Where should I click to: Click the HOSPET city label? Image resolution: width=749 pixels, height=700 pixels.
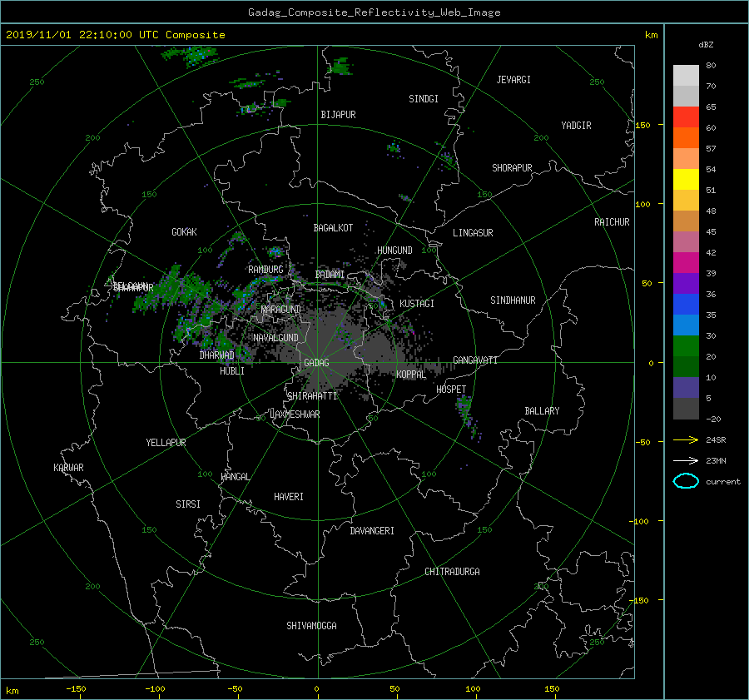[x=451, y=390]
